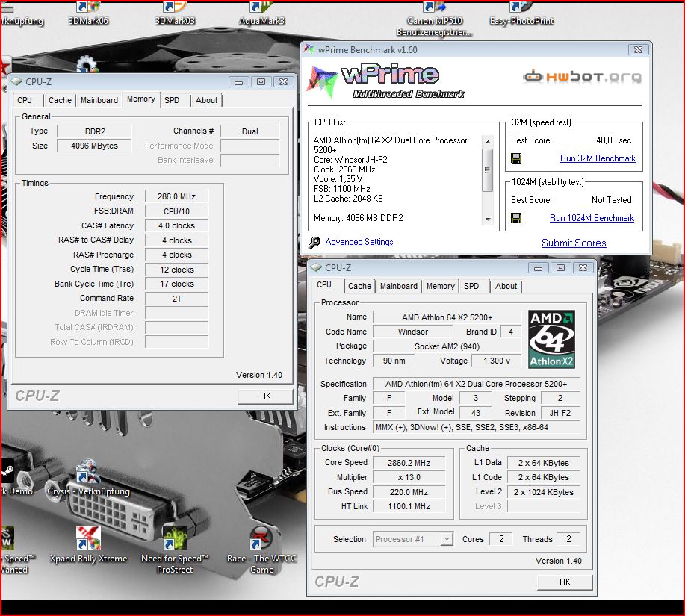Click wPrime Benchmark title bar icon
685x616 pixels.
pyautogui.click(x=309, y=49)
